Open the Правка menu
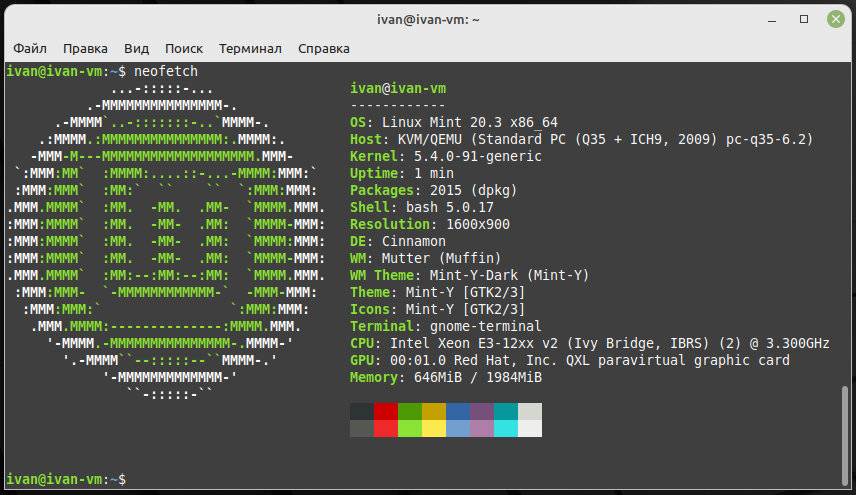 pyautogui.click(x=85, y=48)
